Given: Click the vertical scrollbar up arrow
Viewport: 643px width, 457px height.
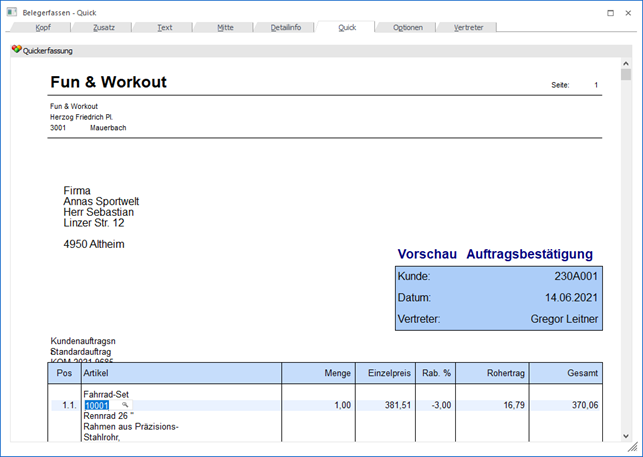Looking at the screenshot, I should 626,62.
